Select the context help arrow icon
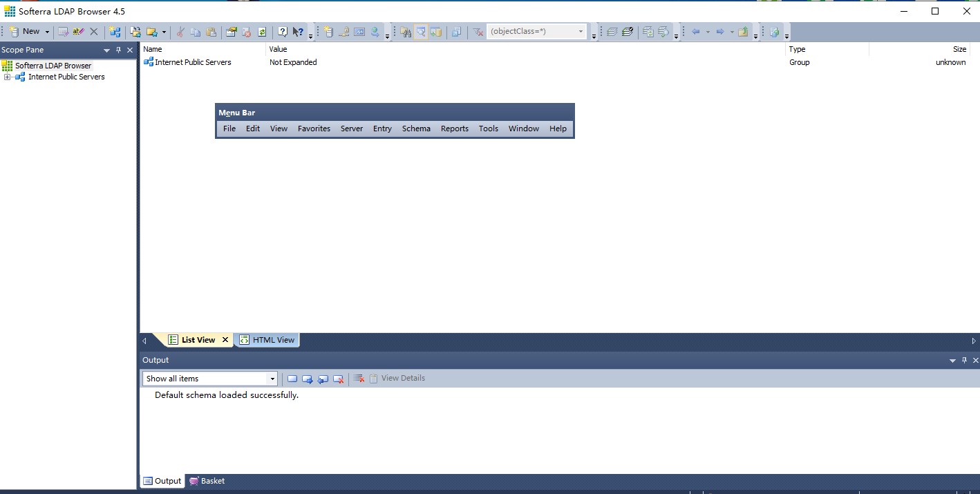Screen dimensions: 980x494 297,32
